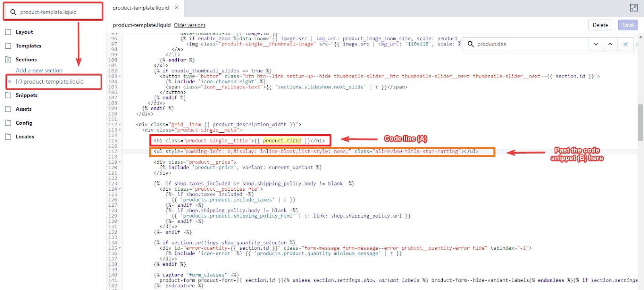Switch to the product-template.liquid editor tab
The image size is (644, 290).
pyautogui.click(x=140, y=8)
